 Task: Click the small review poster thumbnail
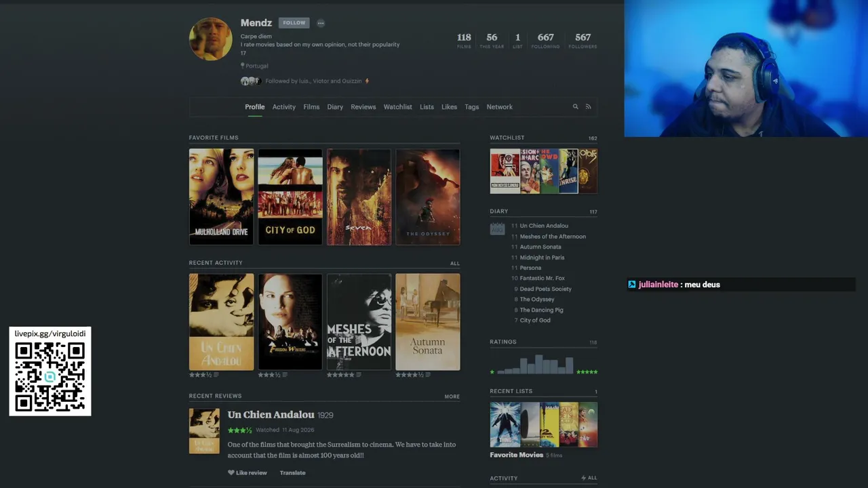[x=204, y=431]
